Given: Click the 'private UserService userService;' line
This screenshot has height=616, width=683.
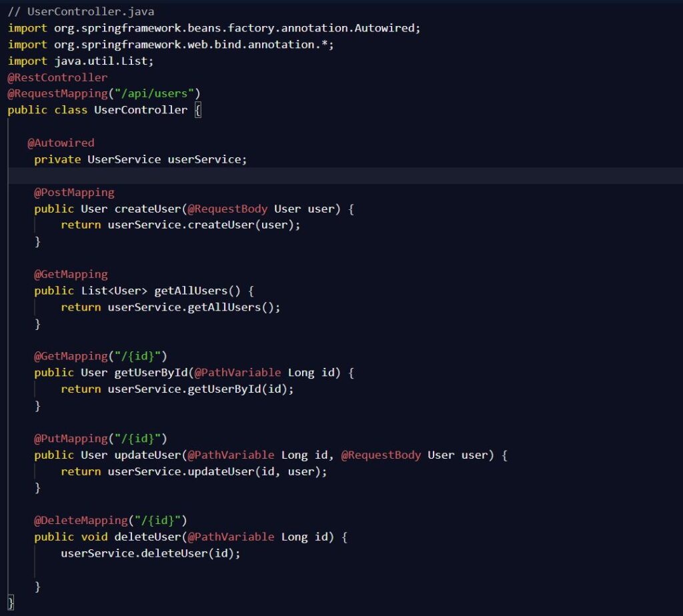Looking at the screenshot, I should pyautogui.click(x=140, y=159).
